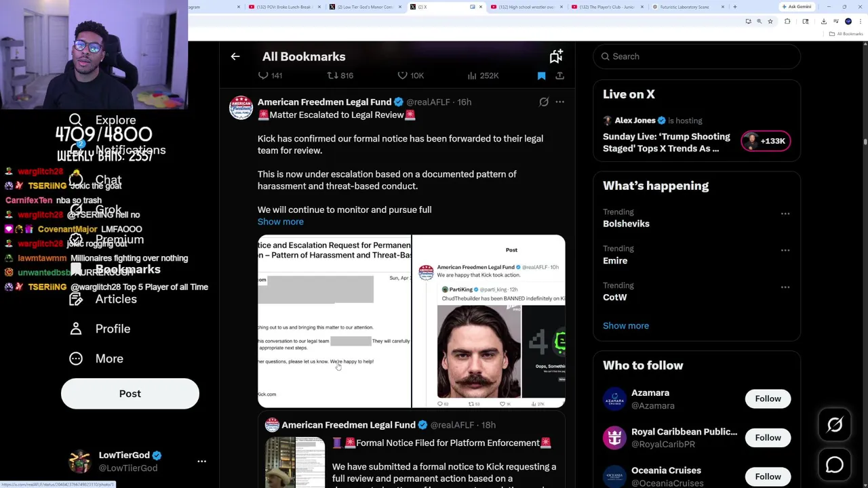Open the quoted post's thumbnail image
Viewport: 868px width, 488px height.
coord(295,462)
